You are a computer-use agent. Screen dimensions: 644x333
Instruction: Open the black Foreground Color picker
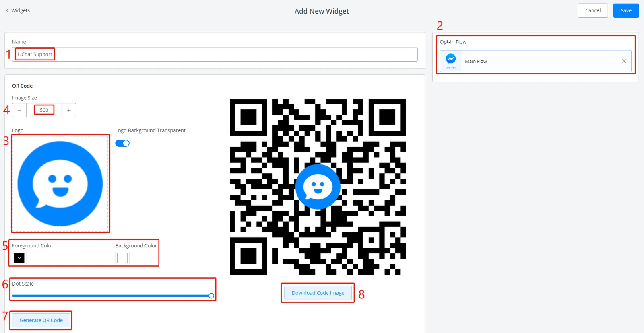[x=19, y=258]
